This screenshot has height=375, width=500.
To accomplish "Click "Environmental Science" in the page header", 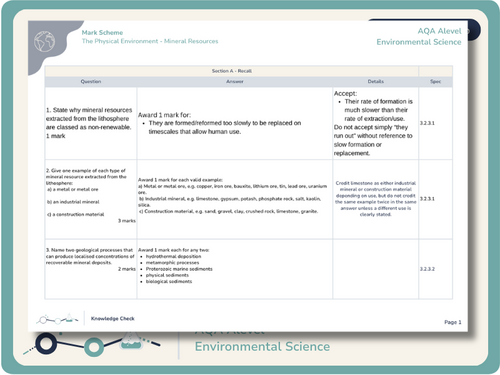I will (419, 42).
